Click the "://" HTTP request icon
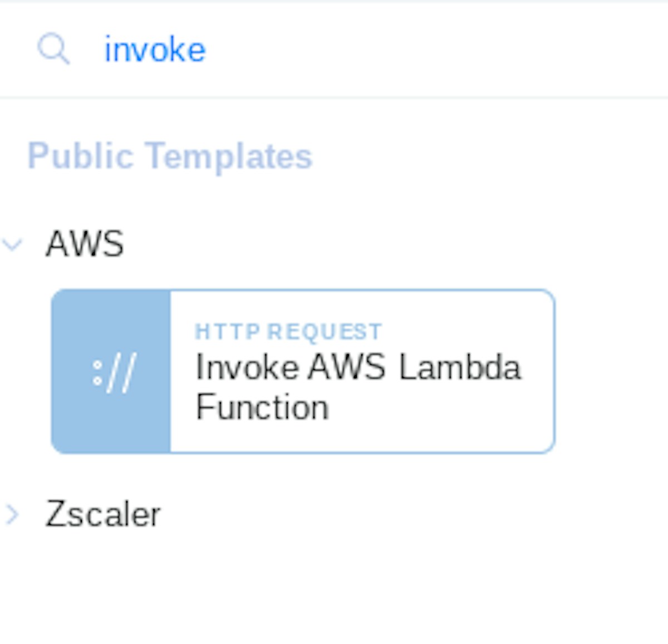668x644 pixels. coord(114,372)
